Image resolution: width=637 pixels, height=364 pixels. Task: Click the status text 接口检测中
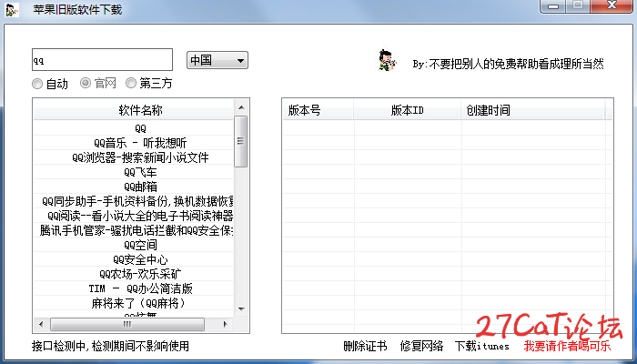point(110,346)
